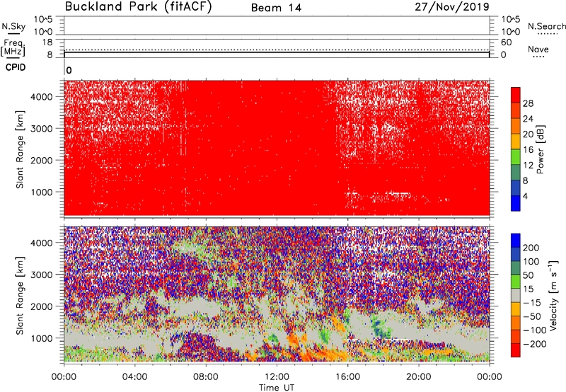Select the Beam 14 label
The image size is (566, 392).
276,8
